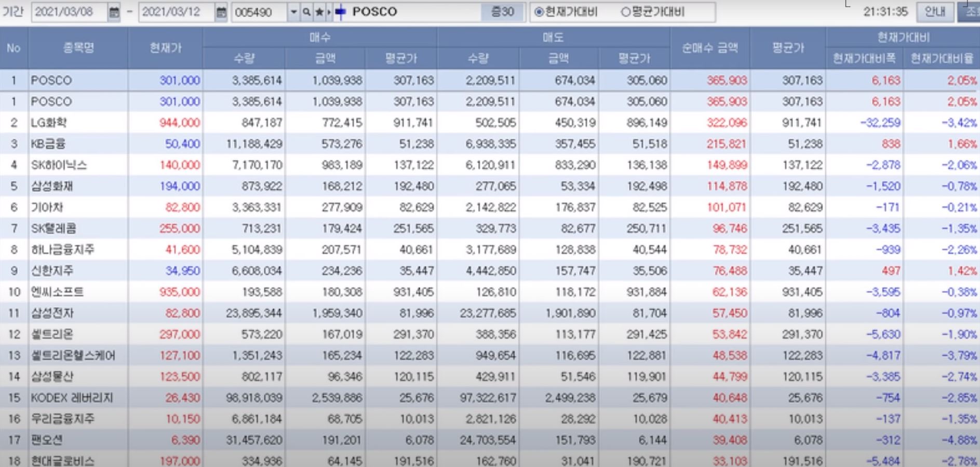The width and height of the screenshot is (980, 467).
Task: Select the KODEX 레버리지 row
Action: tap(490, 398)
